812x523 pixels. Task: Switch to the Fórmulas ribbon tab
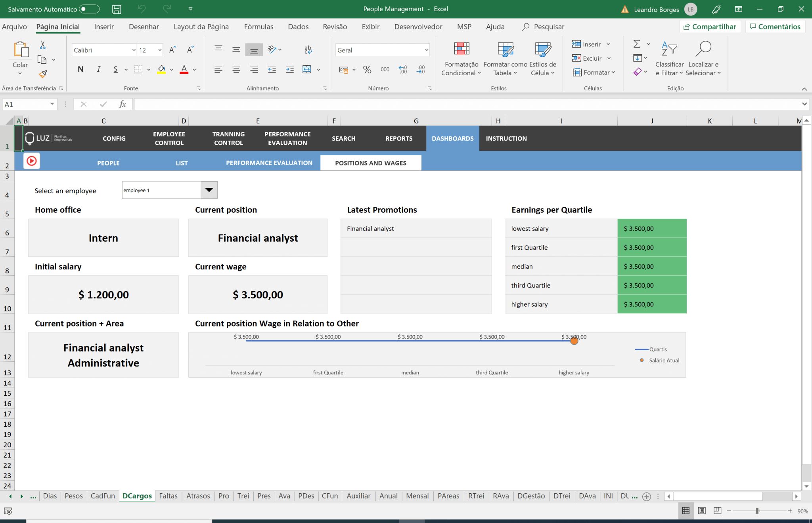pos(258,27)
